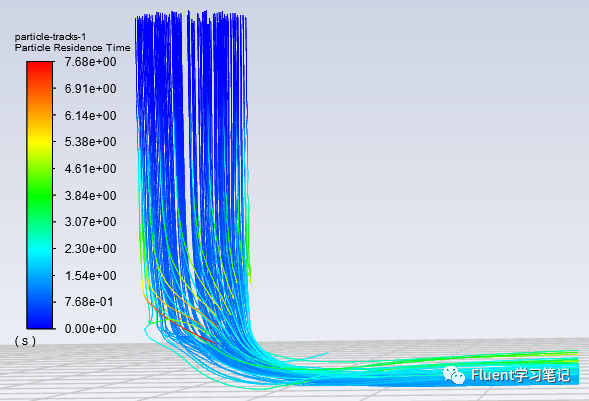The width and height of the screenshot is (589, 401).
Task: Select the 5.38e+00 legend label
Action: pyautogui.click(x=90, y=142)
